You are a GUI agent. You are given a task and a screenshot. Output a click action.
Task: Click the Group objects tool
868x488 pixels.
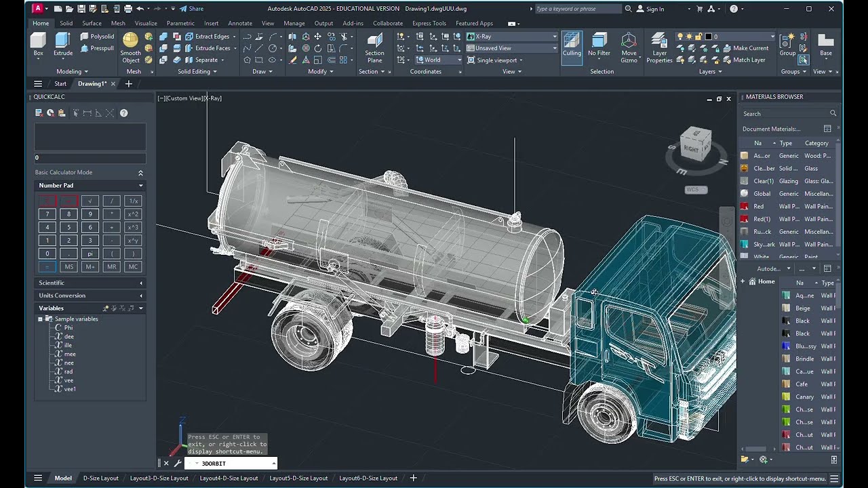[787, 45]
